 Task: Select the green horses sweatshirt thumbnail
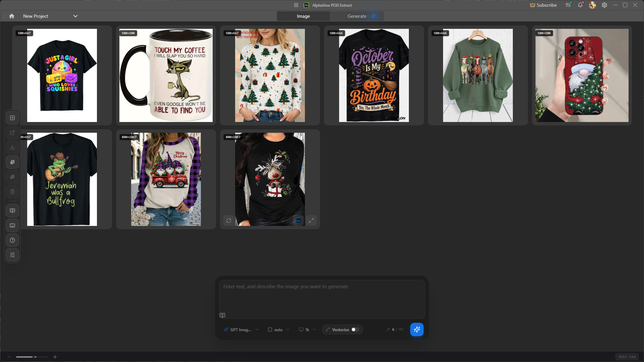point(478,75)
